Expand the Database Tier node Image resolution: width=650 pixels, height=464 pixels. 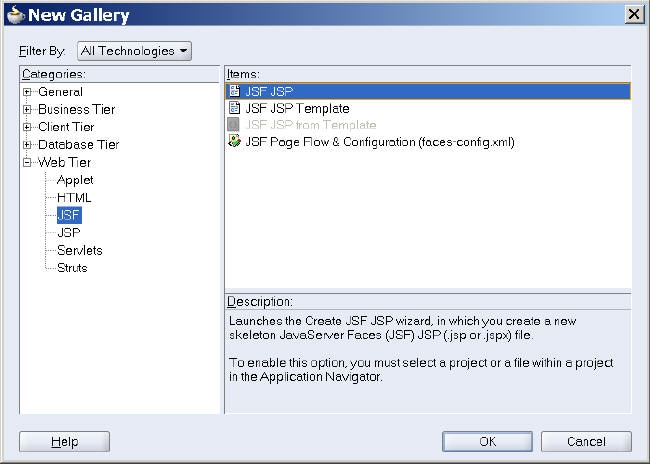click(29, 144)
